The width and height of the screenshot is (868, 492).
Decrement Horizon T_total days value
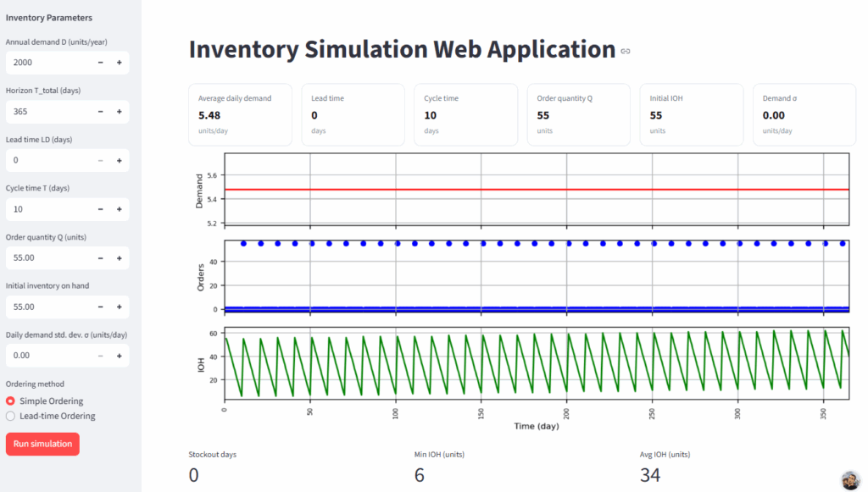pyautogui.click(x=100, y=112)
